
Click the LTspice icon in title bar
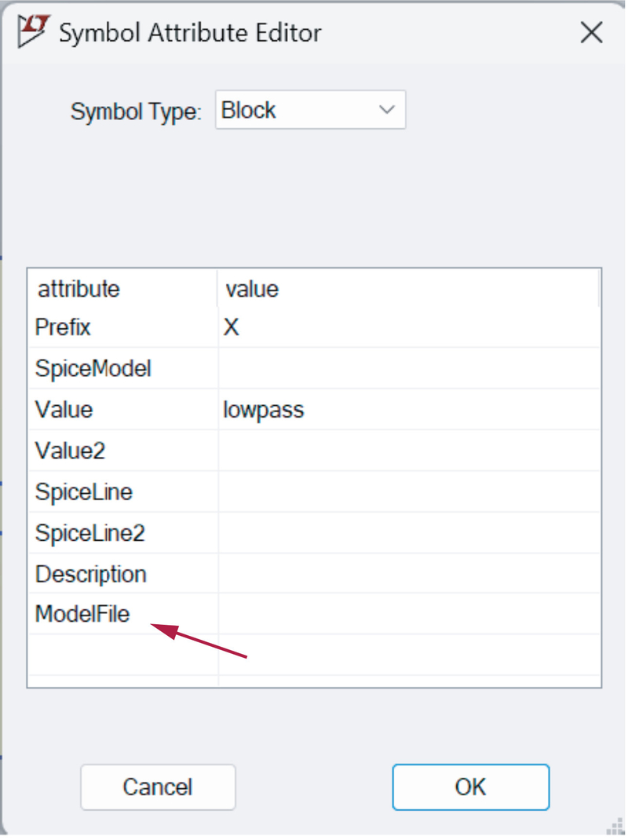point(32,32)
